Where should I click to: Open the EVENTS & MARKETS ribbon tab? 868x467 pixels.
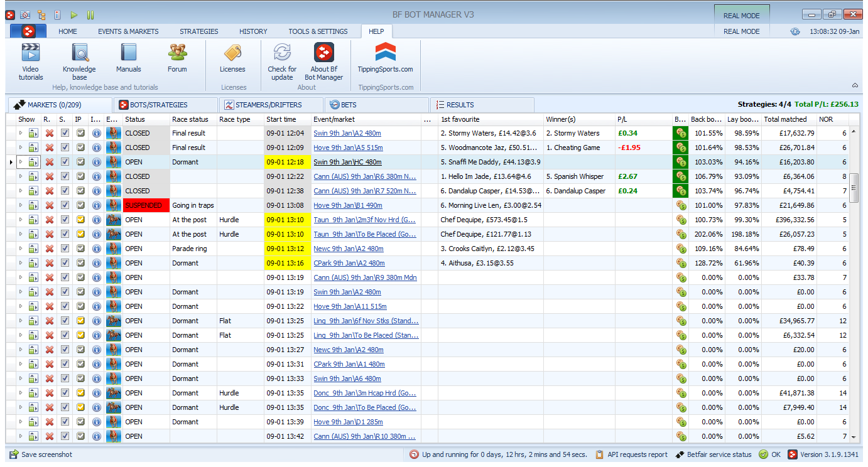point(128,31)
